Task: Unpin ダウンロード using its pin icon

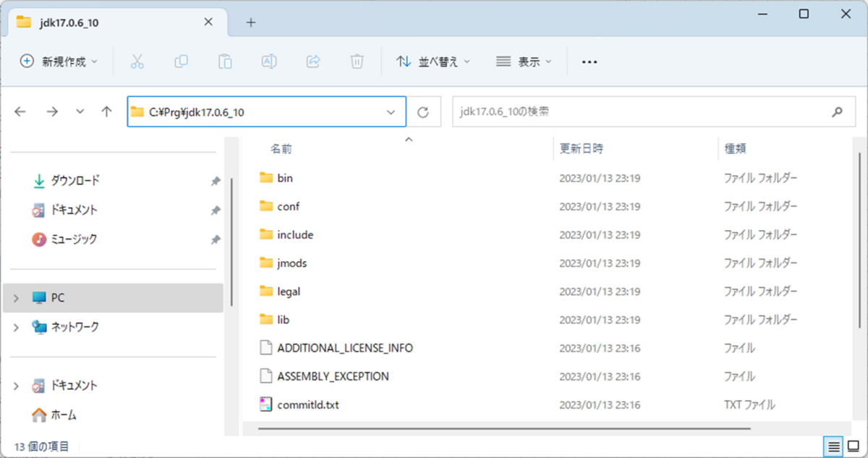Action: pos(215,181)
